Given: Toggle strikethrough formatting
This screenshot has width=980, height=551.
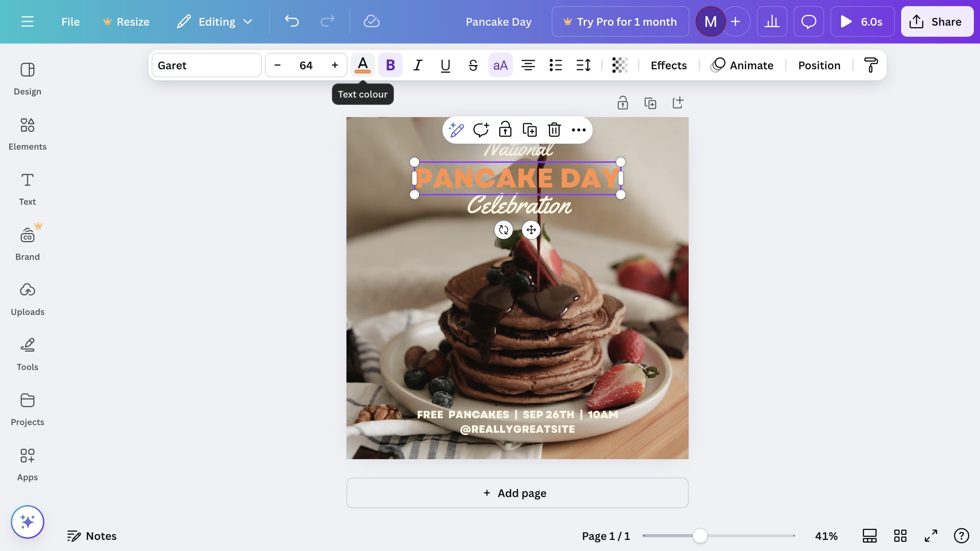Looking at the screenshot, I should tap(473, 65).
